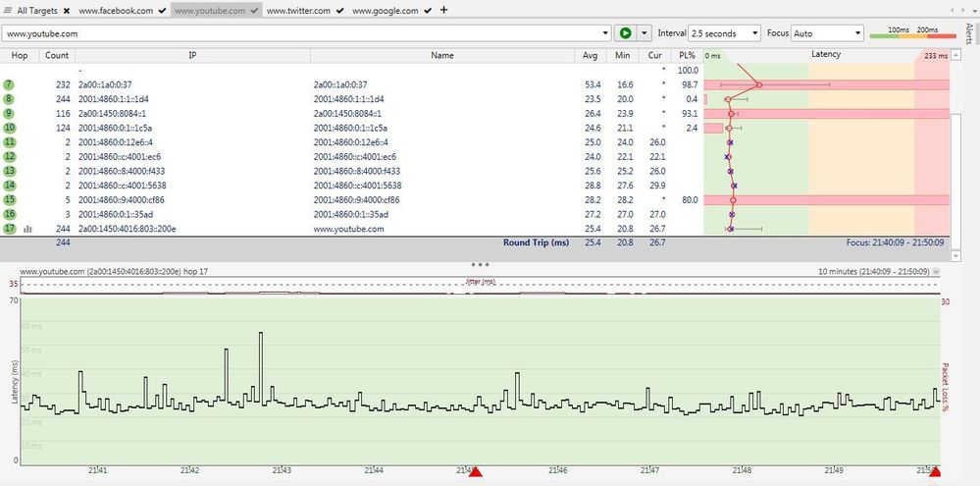Screen dimensions: 980x486
Task: Select the IP cell 2a00:1450:8084::1
Action: pyautogui.click(x=112, y=113)
